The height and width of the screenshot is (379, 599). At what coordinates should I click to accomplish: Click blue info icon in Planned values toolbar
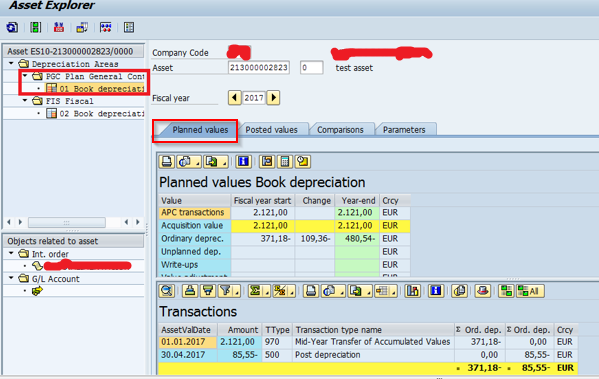(x=243, y=162)
